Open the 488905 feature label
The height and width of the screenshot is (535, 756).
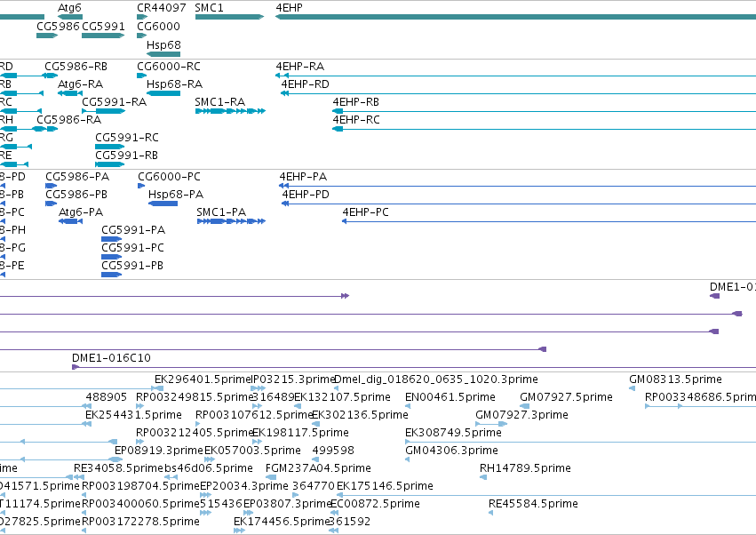tap(106, 397)
